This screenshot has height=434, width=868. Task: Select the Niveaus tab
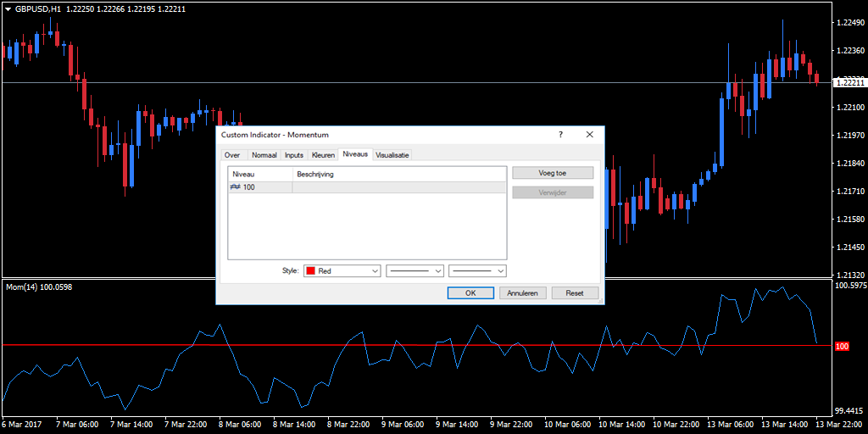(x=355, y=154)
